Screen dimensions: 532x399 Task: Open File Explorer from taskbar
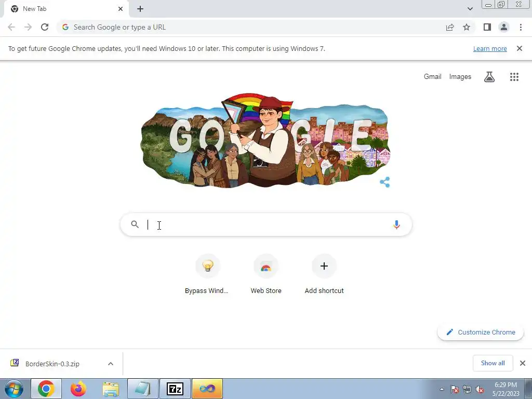(111, 389)
